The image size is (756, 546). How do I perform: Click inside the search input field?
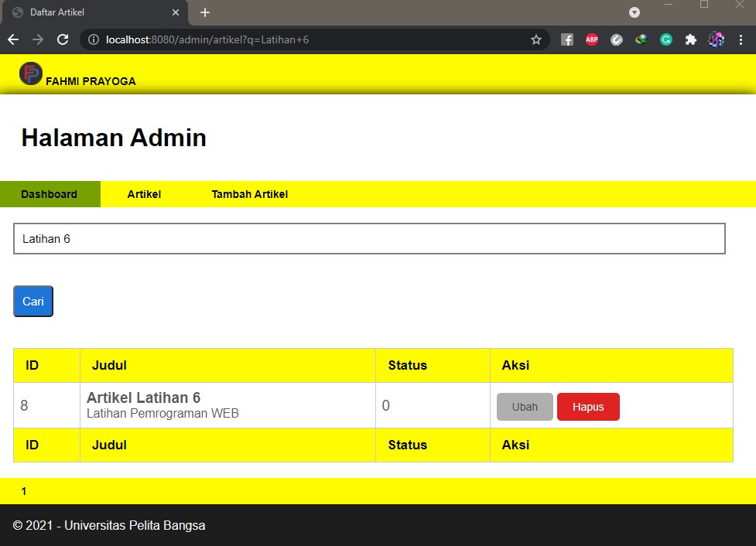pyautogui.click(x=369, y=239)
